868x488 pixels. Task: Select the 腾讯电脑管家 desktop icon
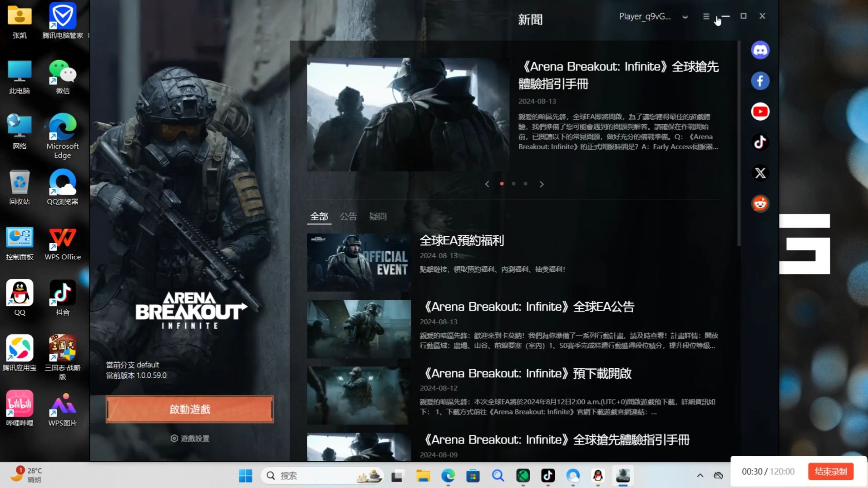pos(63,21)
